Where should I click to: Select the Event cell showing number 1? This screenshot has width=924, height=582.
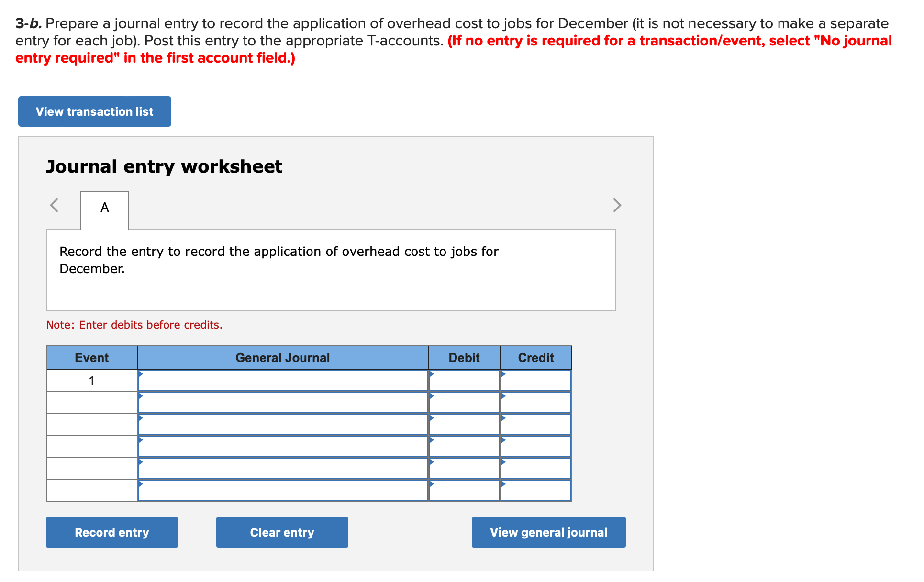[x=91, y=380]
